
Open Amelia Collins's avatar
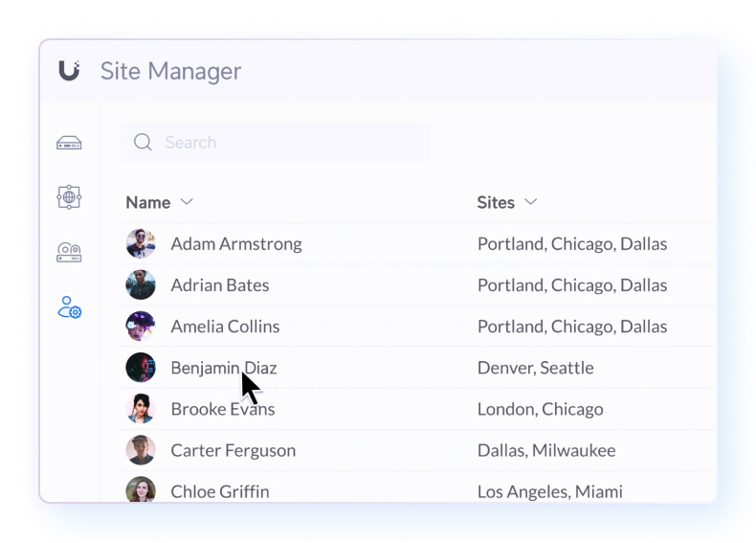coord(141,327)
